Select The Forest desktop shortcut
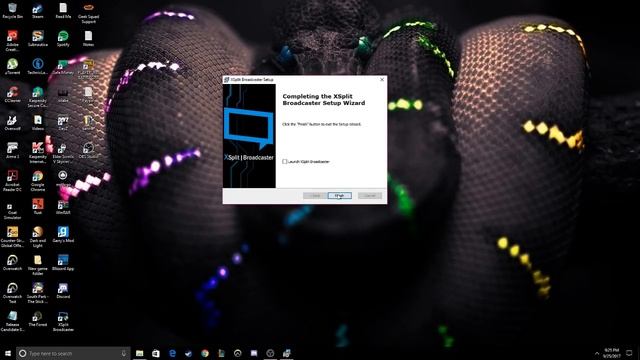The image size is (640, 360). coord(38,319)
